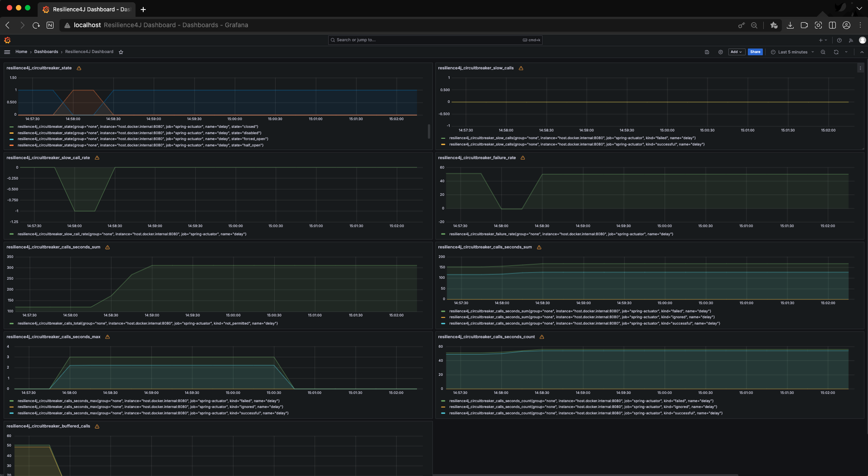Select the Resilience4J Dashboard browser tab
Viewport: 868px width, 476px height.
87,9
